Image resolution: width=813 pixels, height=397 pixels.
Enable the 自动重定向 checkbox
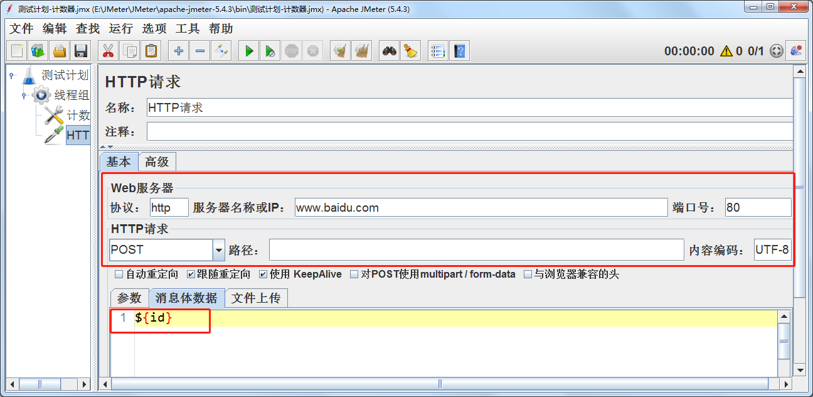[118, 274]
